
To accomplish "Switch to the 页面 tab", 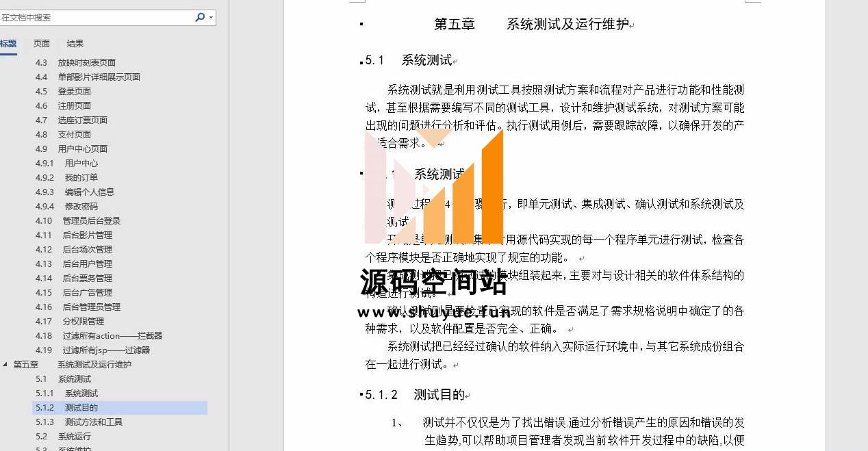I will pos(42,44).
